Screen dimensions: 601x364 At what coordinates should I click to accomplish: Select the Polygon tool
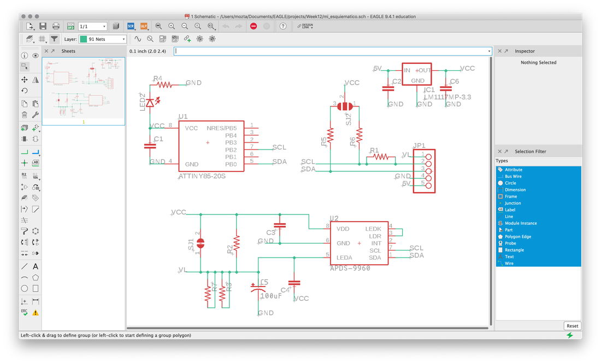[36, 277]
